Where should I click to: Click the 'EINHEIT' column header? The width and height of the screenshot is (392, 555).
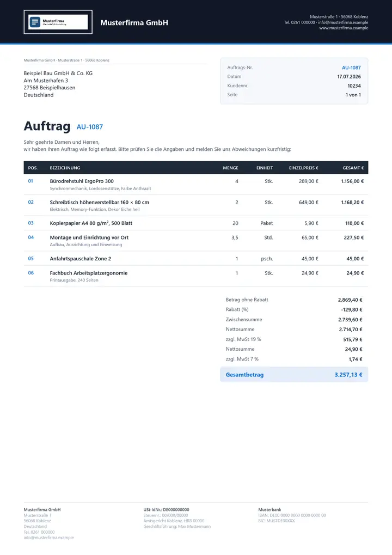click(265, 168)
